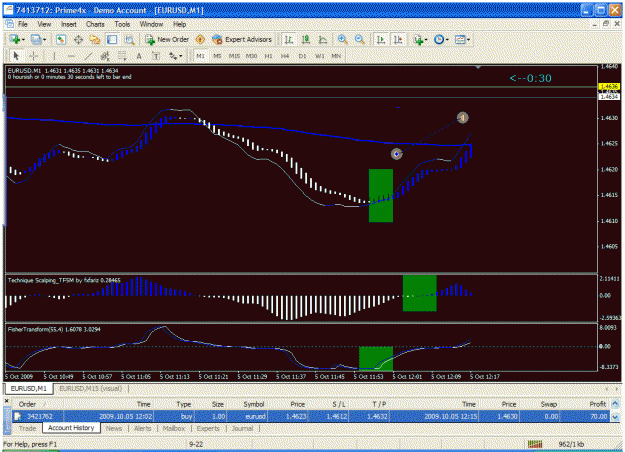Select the crosshair tool
The height and width of the screenshot is (452, 625).
point(33,56)
